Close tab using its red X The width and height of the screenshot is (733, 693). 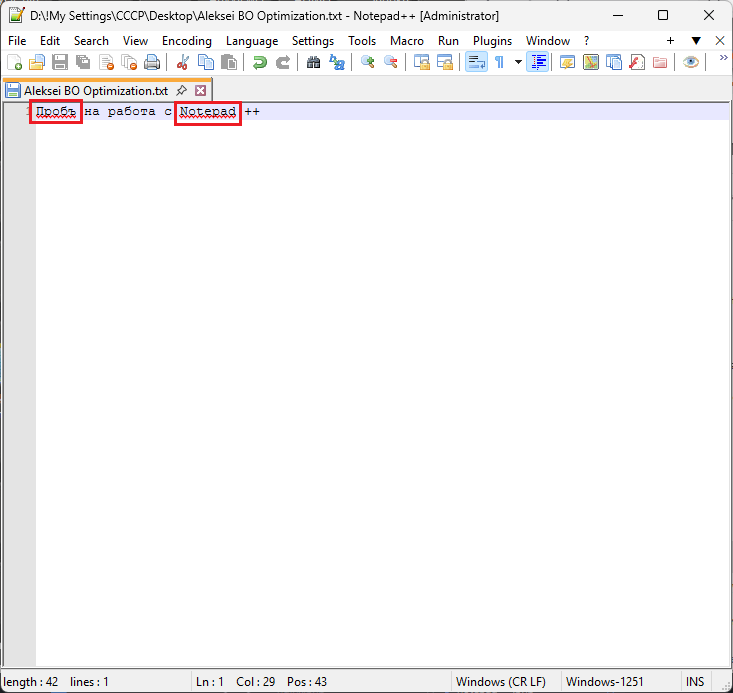tap(201, 90)
